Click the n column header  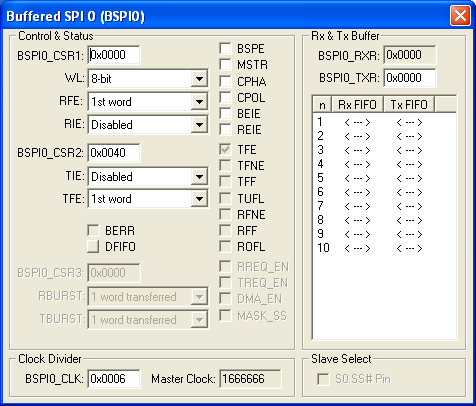click(x=322, y=105)
